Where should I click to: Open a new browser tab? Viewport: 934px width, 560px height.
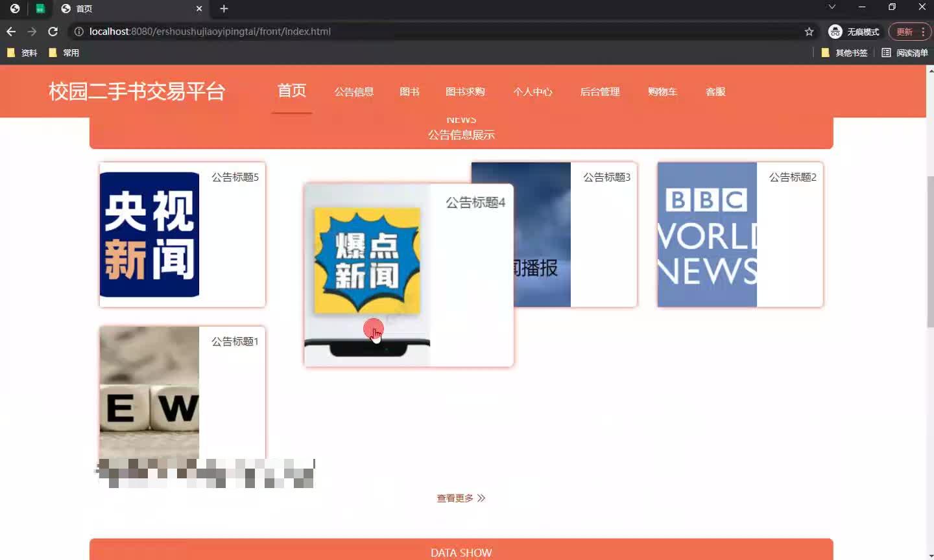pyautogui.click(x=224, y=8)
